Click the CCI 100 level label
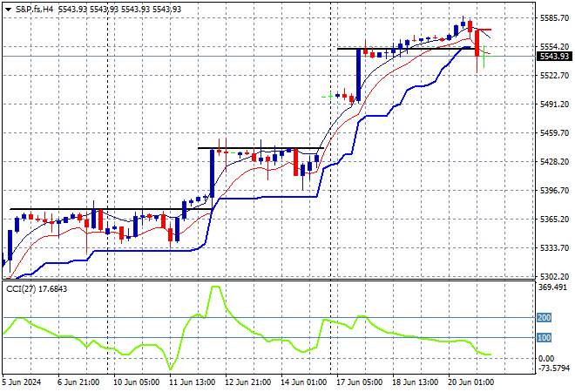The image size is (575, 392). coord(544,338)
